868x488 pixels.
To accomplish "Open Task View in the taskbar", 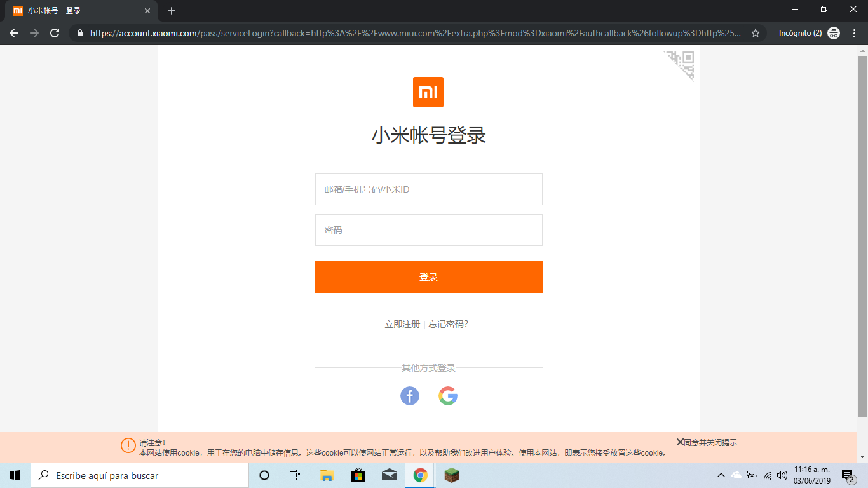I will click(x=295, y=475).
